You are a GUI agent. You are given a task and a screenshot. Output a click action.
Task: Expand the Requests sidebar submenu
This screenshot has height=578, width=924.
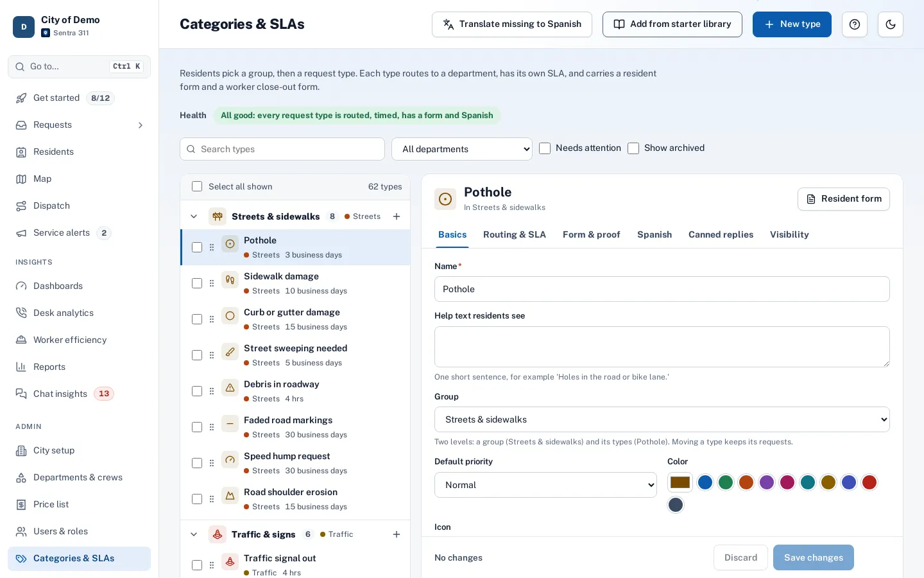tap(141, 125)
